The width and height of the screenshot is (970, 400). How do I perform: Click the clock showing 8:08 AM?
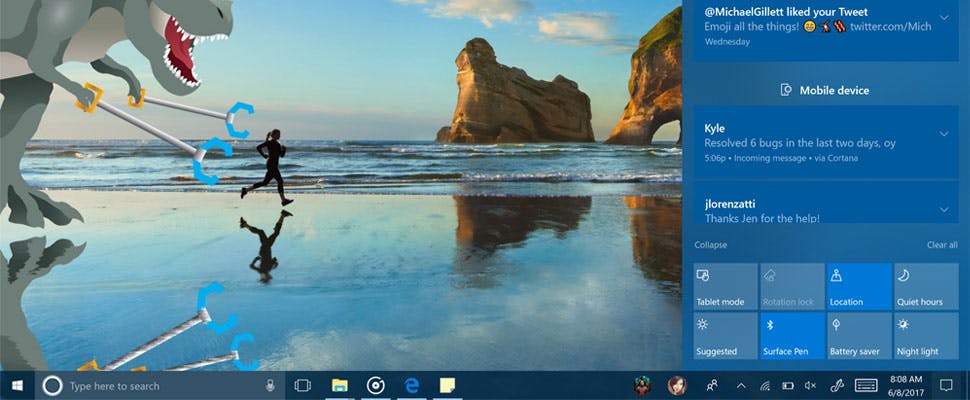pyautogui.click(x=906, y=386)
